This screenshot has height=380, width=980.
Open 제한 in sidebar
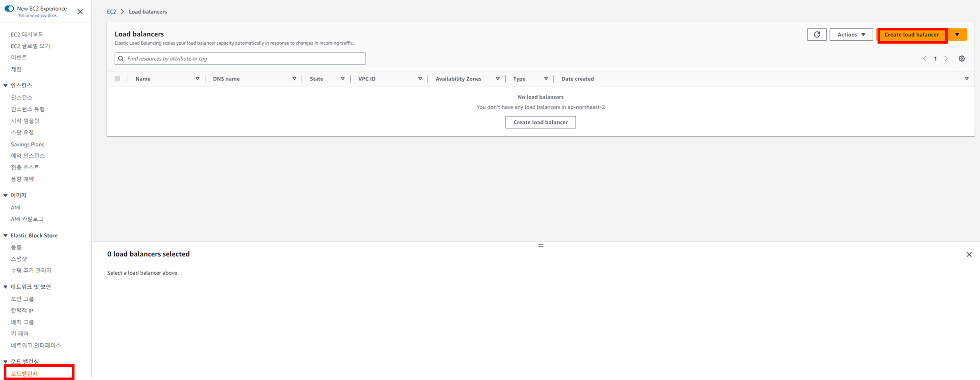(x=16, y=69)
